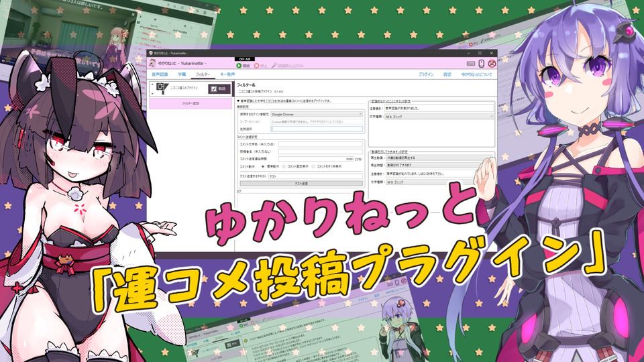The width and height of the screenshot is (644, 362).
Task: Click the 生放送ID input field
Action: click(x=317, y=129)
